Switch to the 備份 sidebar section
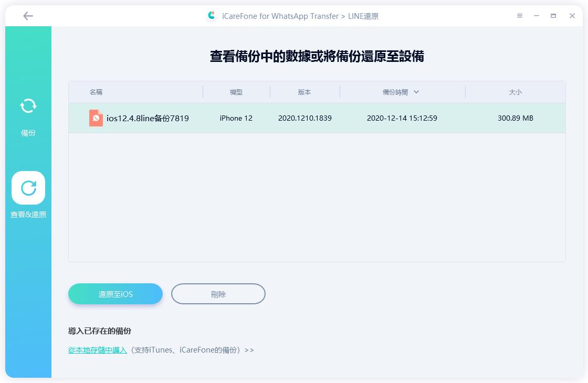 tap(28, 118)
